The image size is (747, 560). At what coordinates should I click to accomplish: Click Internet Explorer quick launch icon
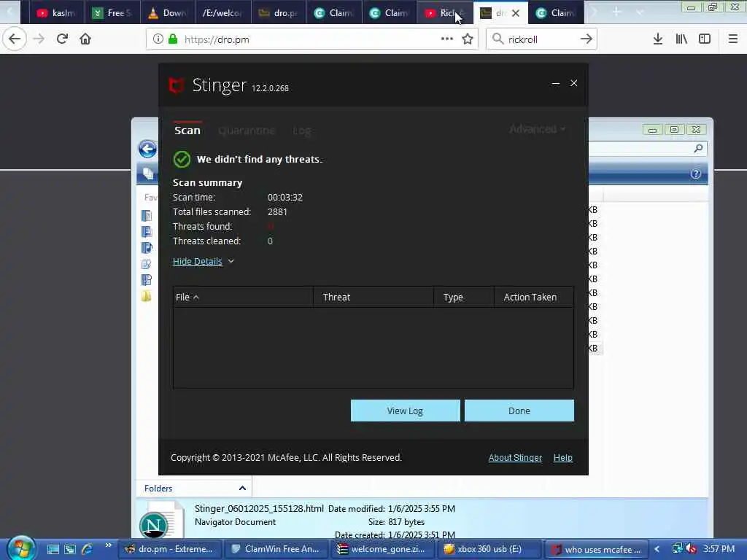(87, 549)
